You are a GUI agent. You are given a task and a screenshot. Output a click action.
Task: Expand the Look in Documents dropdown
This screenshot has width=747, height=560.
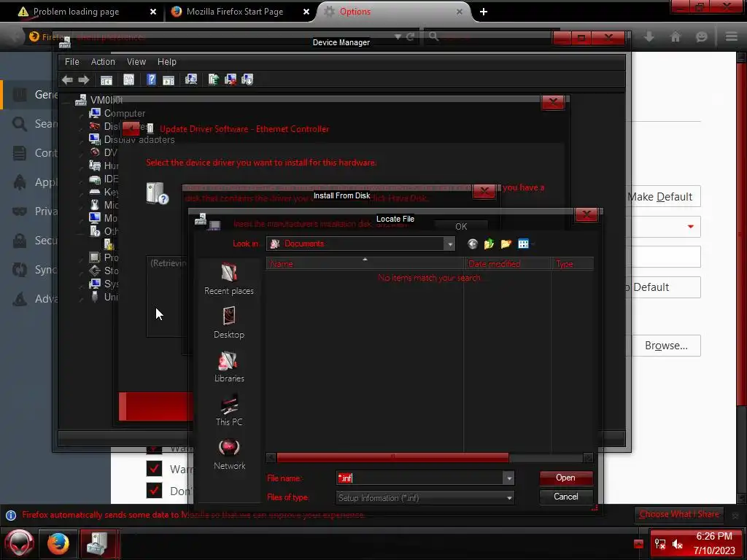click(x=449, y=244)
